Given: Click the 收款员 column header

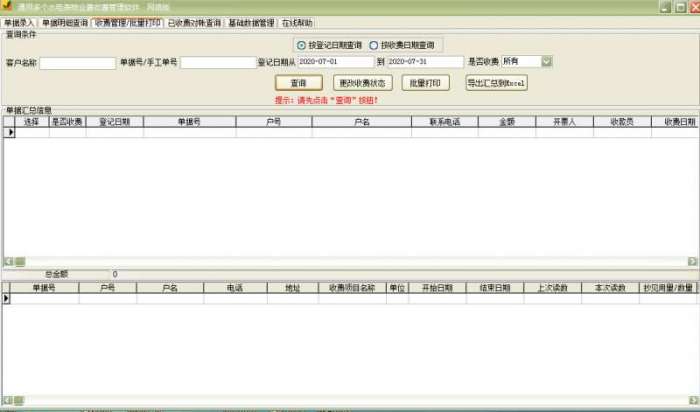Looking at the screenshot, I should pyautogui.click(x=622, y=121).
